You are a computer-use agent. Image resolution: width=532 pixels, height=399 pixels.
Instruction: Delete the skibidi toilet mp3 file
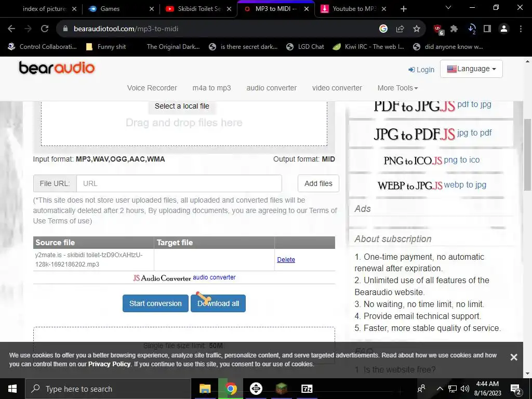point(286,260)
